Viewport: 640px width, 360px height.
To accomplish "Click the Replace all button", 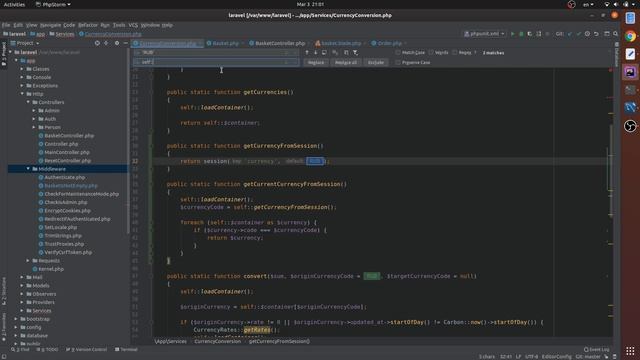I will 346,62.
